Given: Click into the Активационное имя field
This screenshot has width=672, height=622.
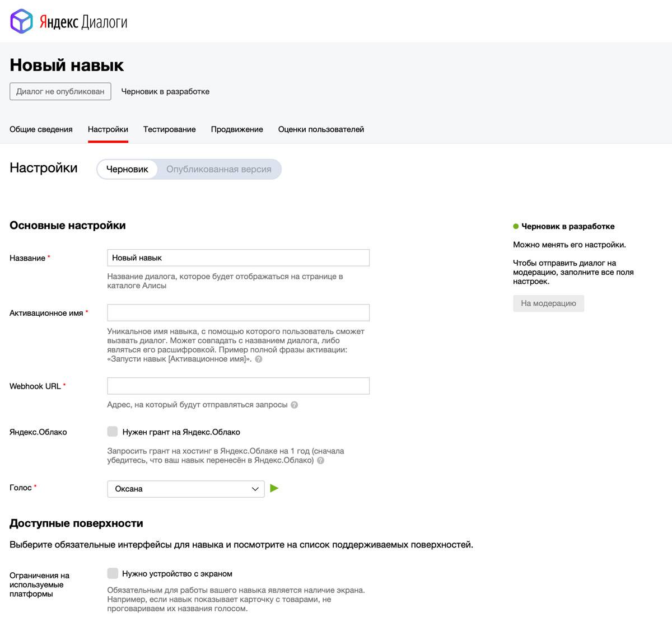Looking at the screenshot, I should 238,312.
